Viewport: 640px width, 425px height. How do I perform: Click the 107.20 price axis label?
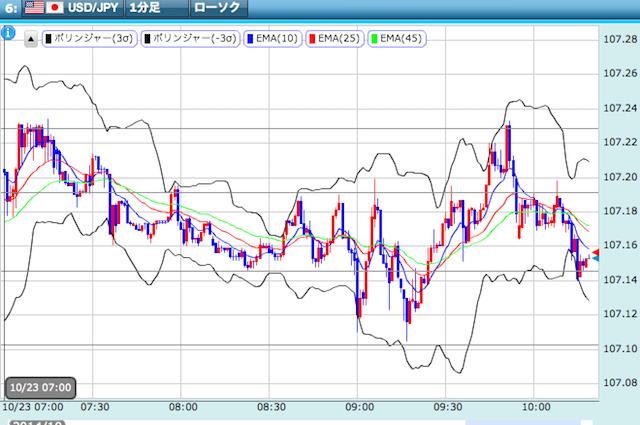620,177
